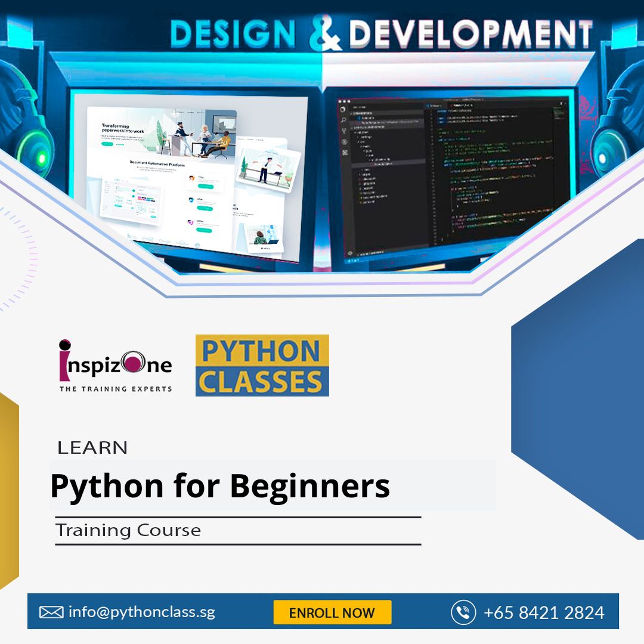Image resolution: width=644 pixels, height=644 pixels.
Task: Click 'THE TRAINING EXPERTS' tagline
Action: [116, 389]
